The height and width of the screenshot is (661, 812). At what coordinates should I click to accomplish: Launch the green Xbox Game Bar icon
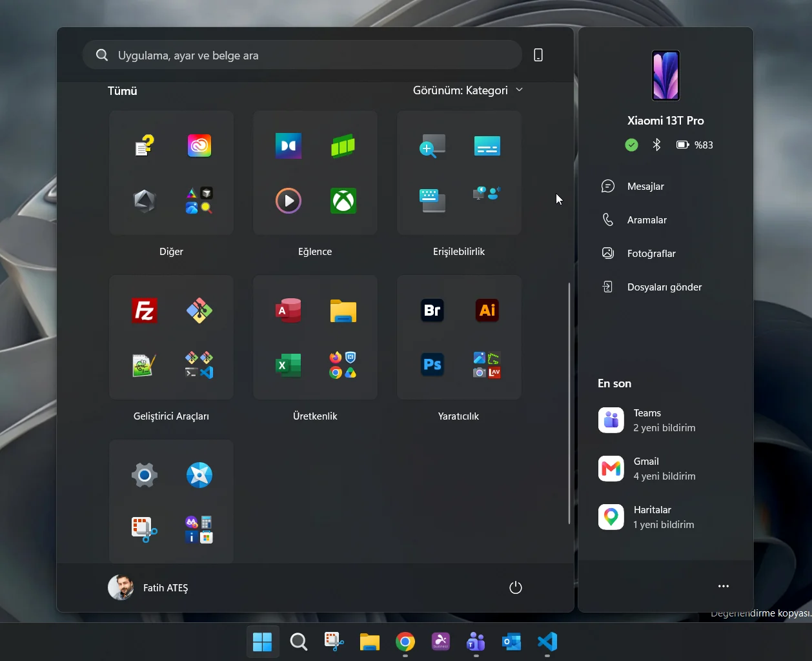[343, 146]
